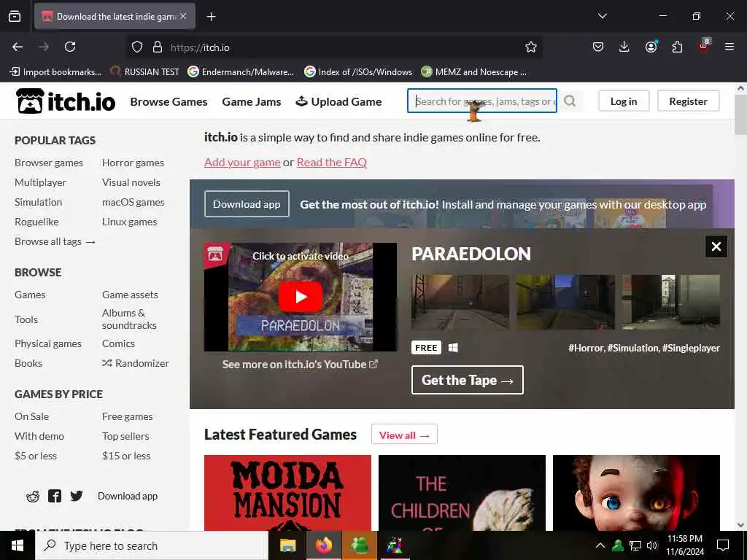Image resolution: width=747 pixels, height=560 pixels.
Task: Open MEMZ and Noescape bookmark
Action: [474, 72]
